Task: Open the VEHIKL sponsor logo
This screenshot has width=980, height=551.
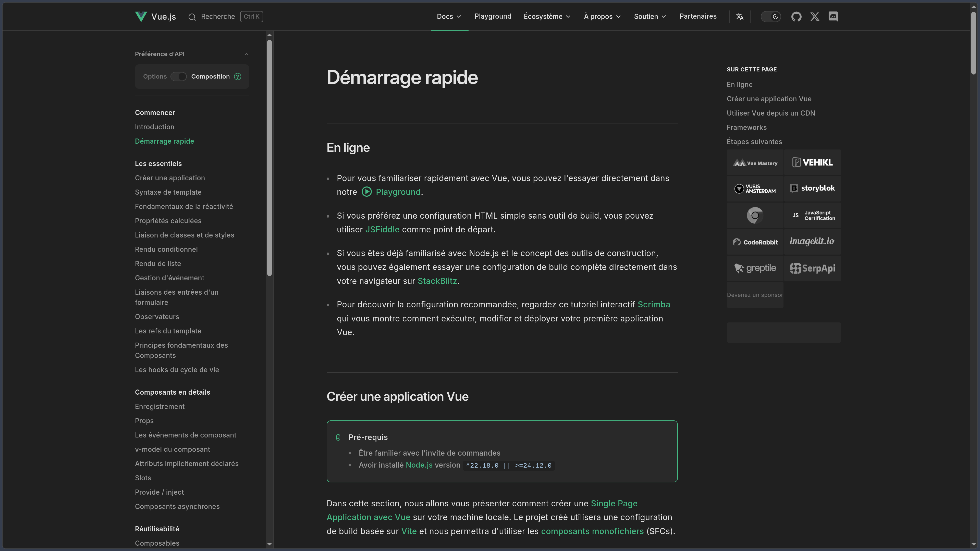Action: [x=812, y=163]
